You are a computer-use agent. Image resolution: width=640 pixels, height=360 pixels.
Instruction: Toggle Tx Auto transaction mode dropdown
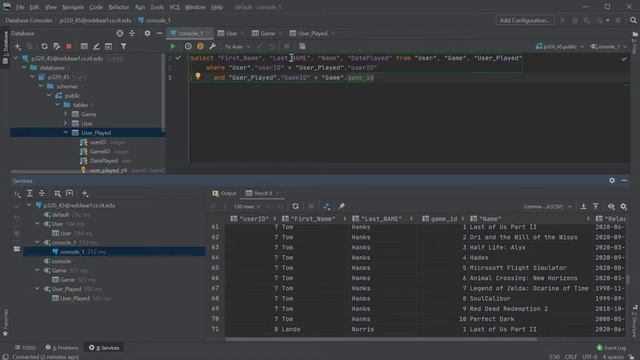(x=237, y=47)
